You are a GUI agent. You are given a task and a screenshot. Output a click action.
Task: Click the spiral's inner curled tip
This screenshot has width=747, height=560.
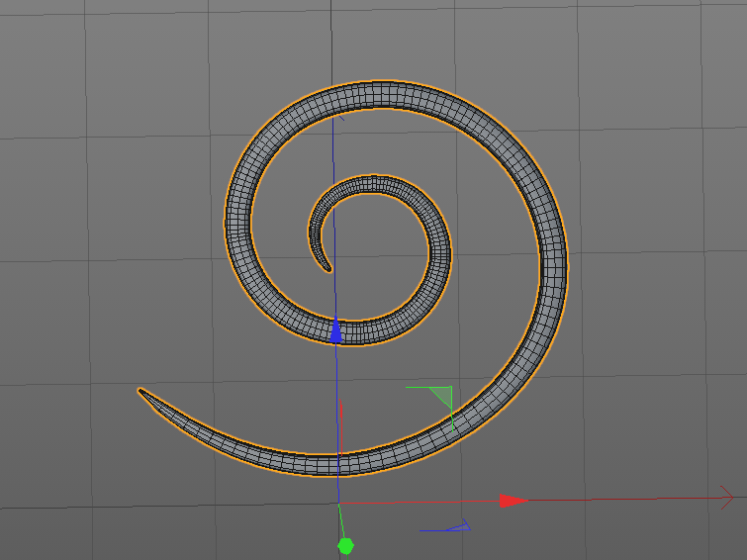(x=327, y=268)
